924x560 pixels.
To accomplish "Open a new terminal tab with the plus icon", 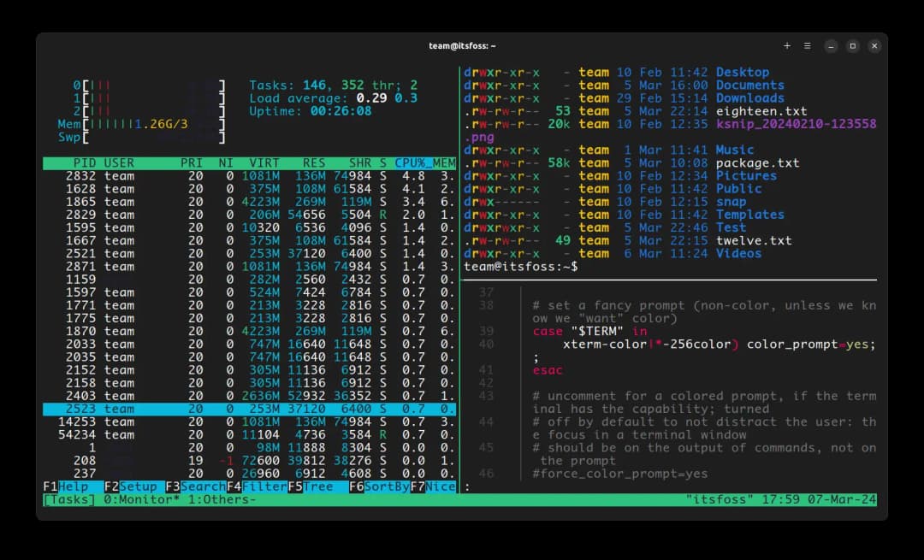I will tap(787, 45).
